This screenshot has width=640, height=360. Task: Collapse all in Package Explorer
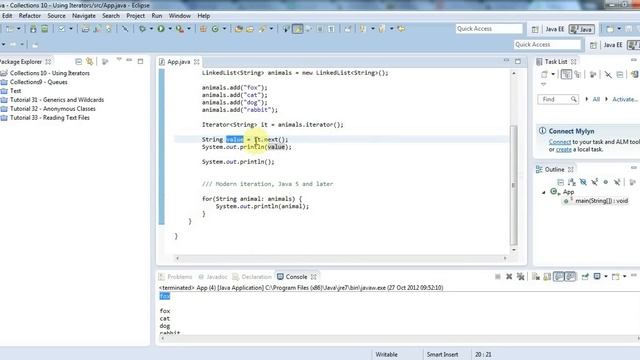[78, 62]
